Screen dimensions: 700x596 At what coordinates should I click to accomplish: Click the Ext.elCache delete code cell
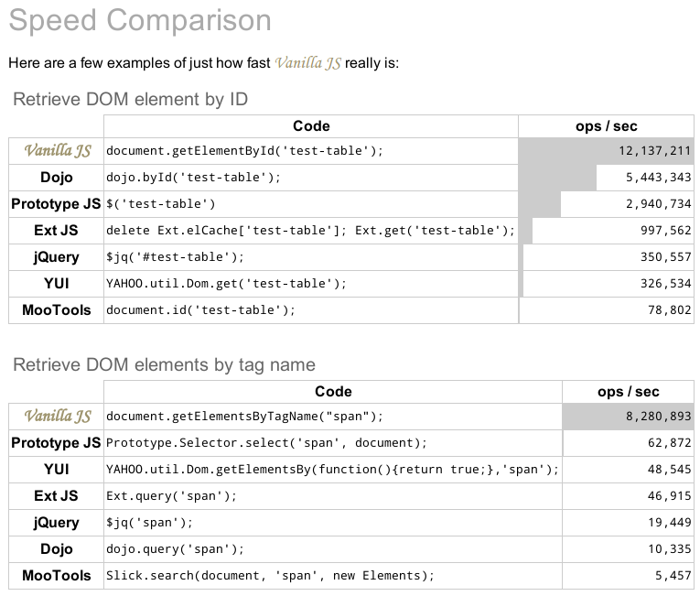point(311,231)
